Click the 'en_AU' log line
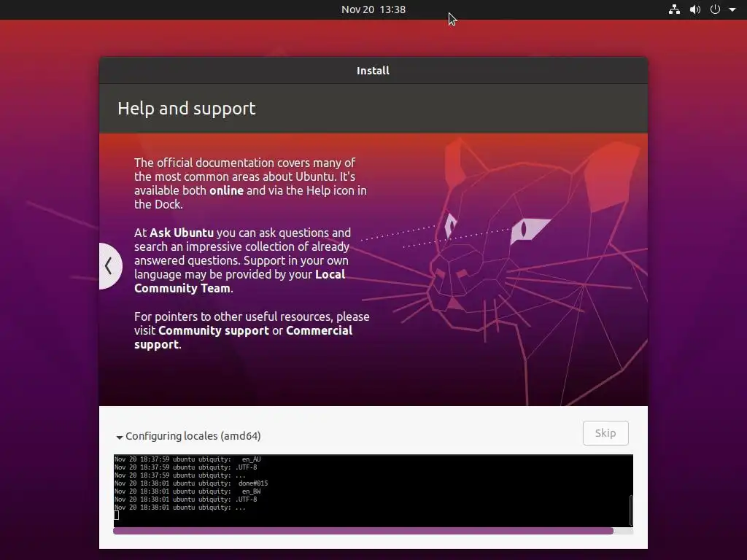This screenshot has height=560, width=747. tap(187, 459)
